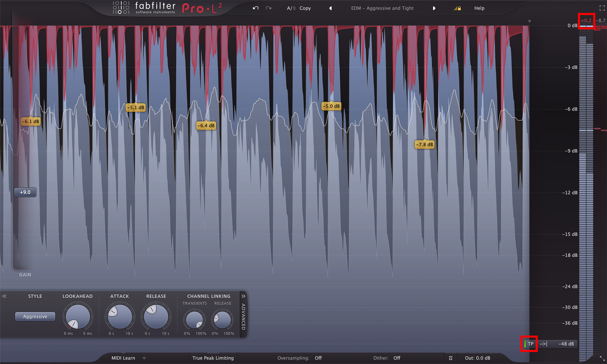Expand the Advanced panel with the double right chevron
The width and height of the screenshot is (607, 364).
pyautogui.click(x=243, y=296)
